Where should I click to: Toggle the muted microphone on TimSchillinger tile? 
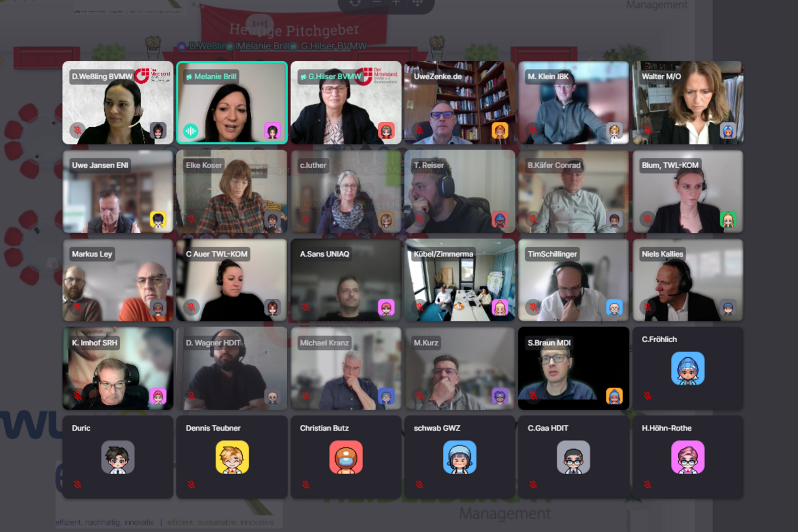(x=533, y=307)
